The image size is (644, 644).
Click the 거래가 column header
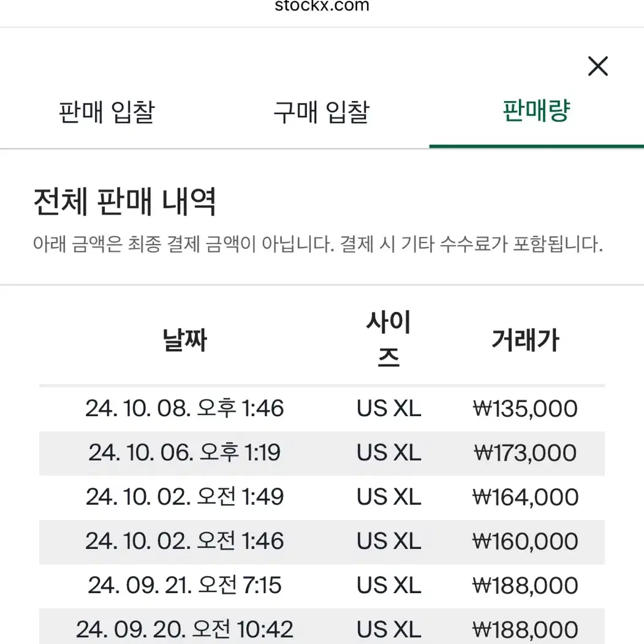pos(525,340)
